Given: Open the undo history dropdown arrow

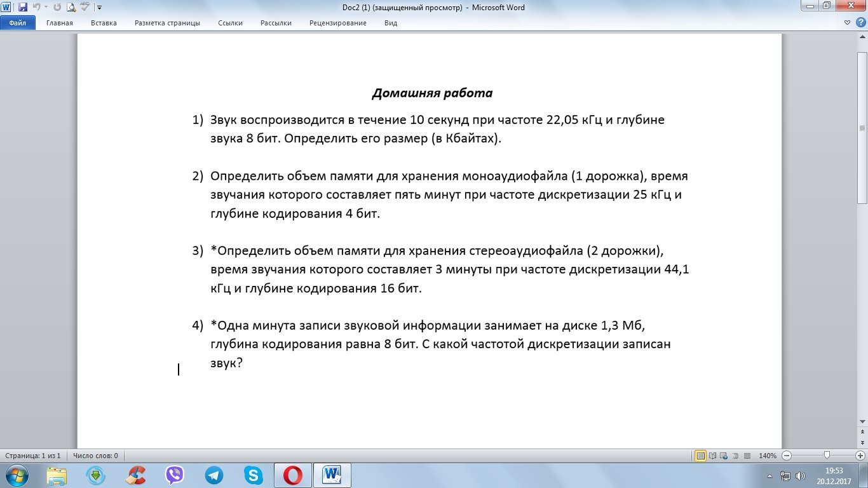Looking at the screenshot, I should coord(45,8).
